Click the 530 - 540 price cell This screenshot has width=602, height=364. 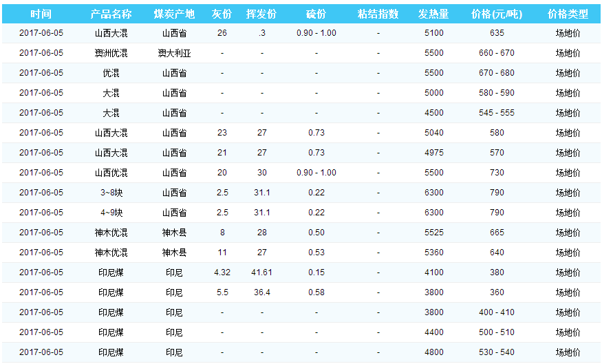[497, 352]
